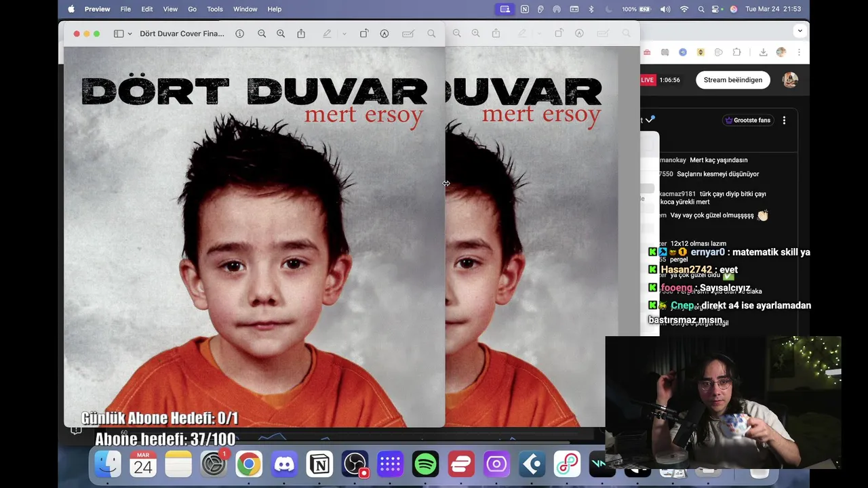
Task: Open Grootste fans chat filter
Action: [748, 120]
